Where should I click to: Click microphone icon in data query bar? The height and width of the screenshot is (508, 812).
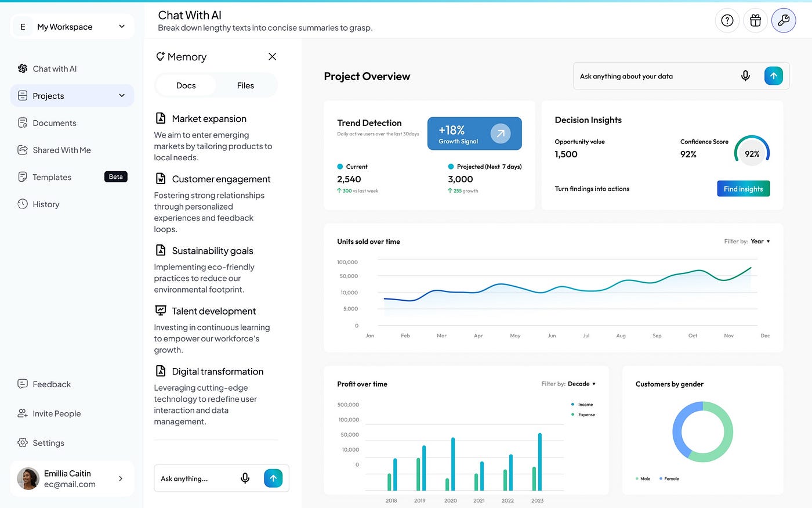coord(746,76)
